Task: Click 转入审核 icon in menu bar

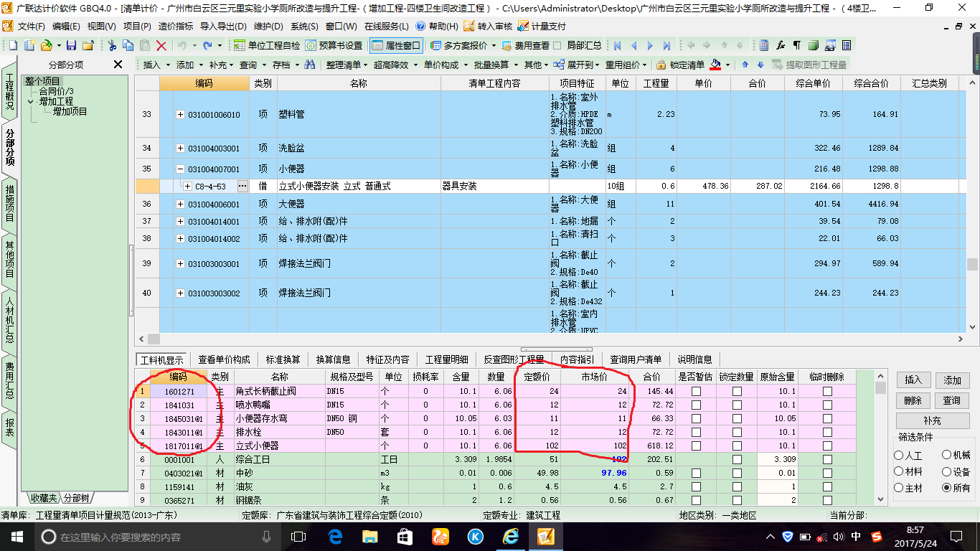Action: (x=488, y=27)
